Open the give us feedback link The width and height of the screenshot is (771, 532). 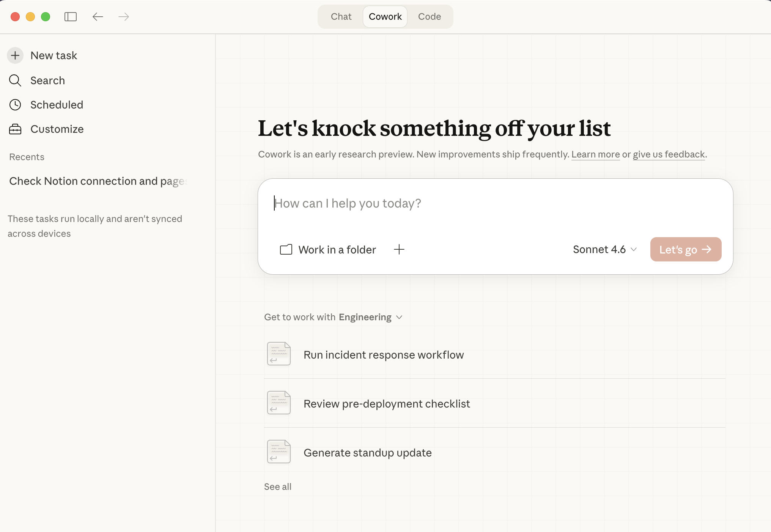tap(669, 154)
